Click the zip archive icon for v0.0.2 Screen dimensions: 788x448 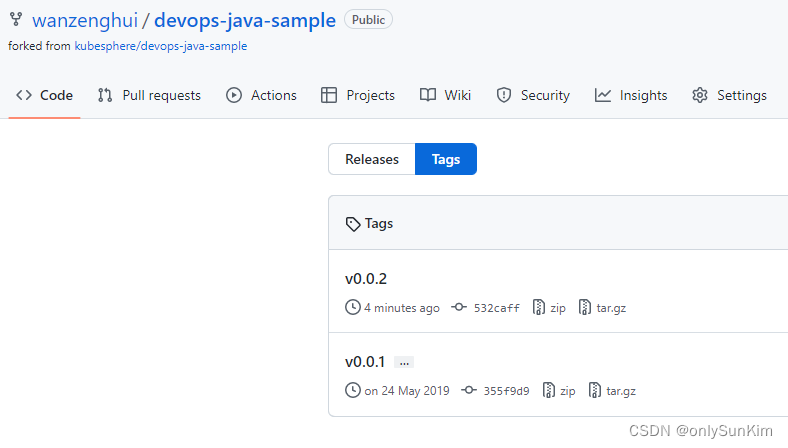point(538,307)
